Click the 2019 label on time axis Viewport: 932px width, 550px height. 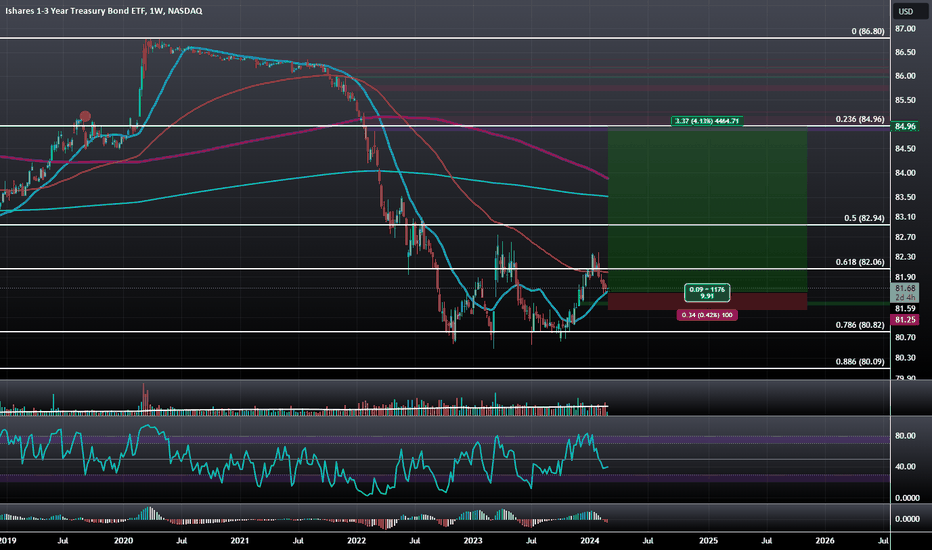click(x=7, y=540)
